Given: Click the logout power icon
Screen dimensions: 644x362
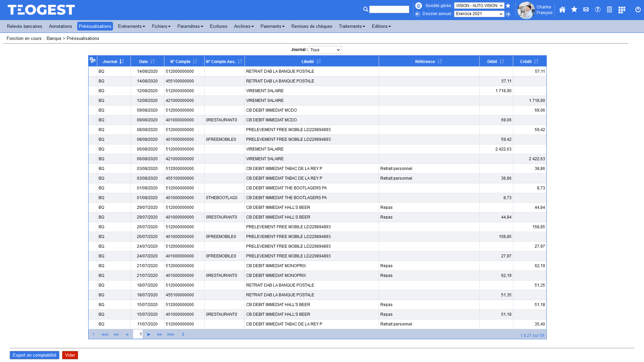Looking at the screenshot, I should [638, 10].
